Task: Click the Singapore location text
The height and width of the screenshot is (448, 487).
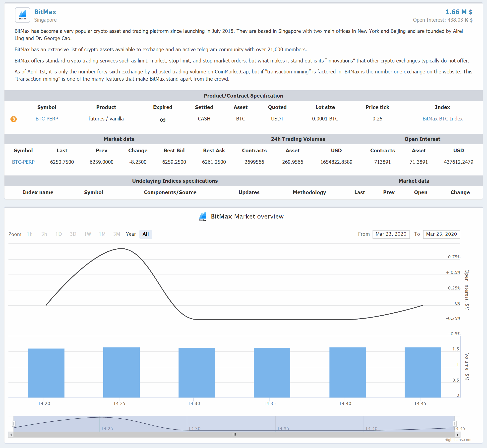Action: point(45,20)
